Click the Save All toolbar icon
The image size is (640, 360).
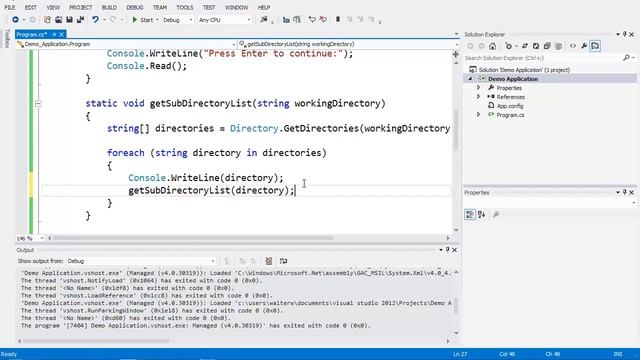click(x=80, y=20)
